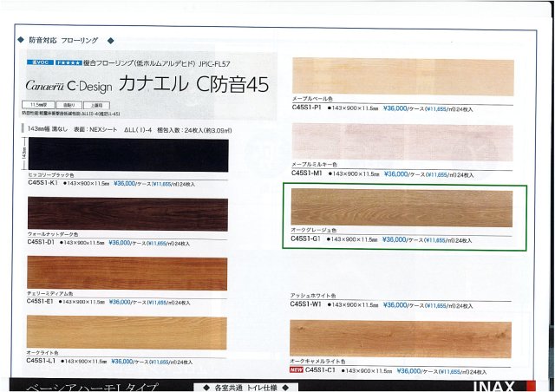The height and width of the screenshot is (392, 555).
Task: Choose the メープルミルキー pinkish white swatch
Action: point(402,142)
